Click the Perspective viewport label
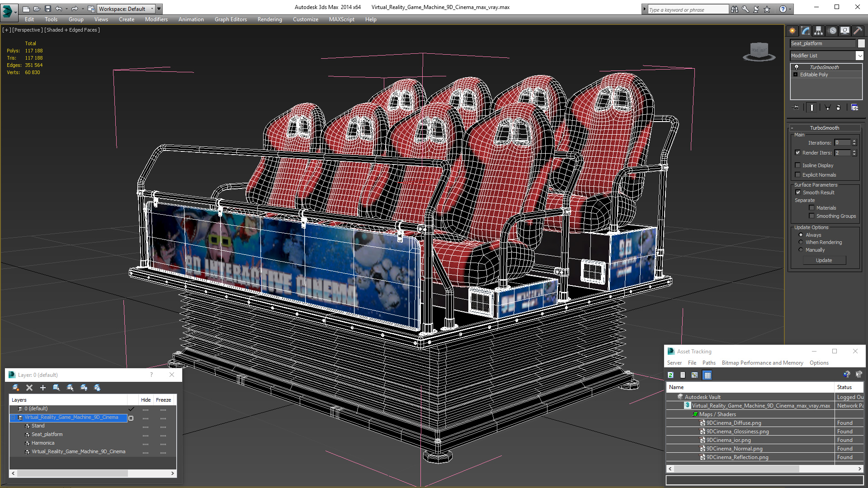This screenshot has width=868, height=488. [x=28, y=30]
